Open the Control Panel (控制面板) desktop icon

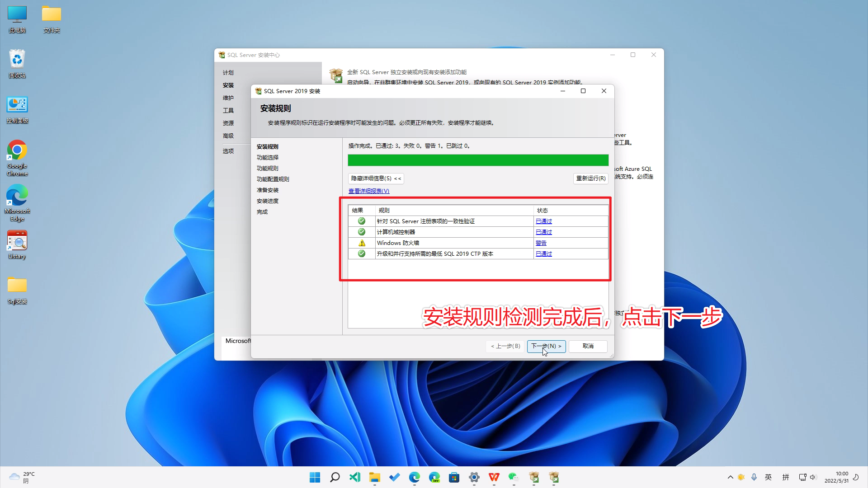pos(17,110)
